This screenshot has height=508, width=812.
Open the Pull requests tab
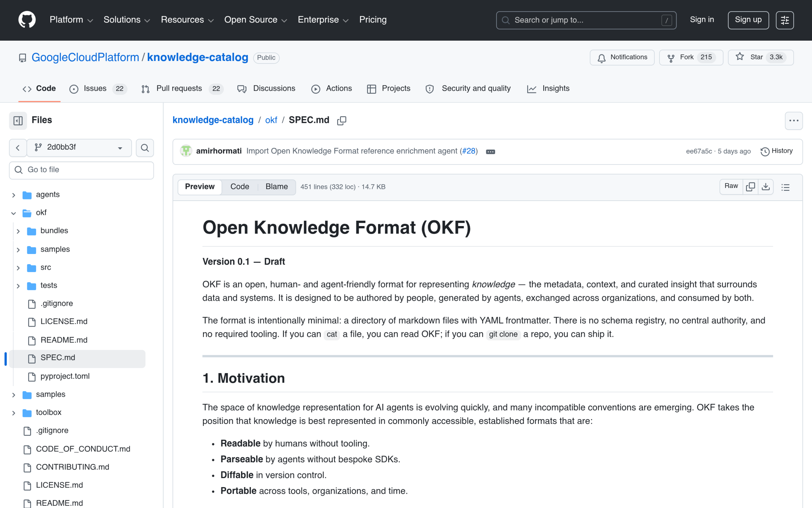pos(182,89)
